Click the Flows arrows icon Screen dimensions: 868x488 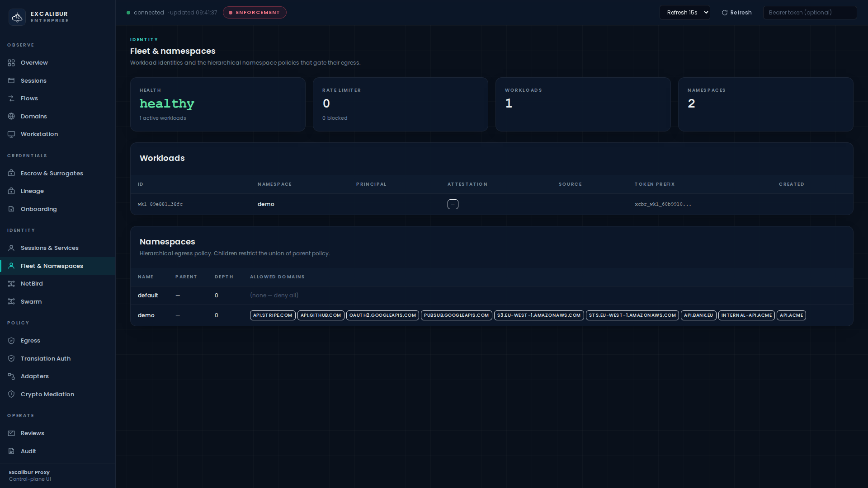pyautogui.click(x=11, y=99)
